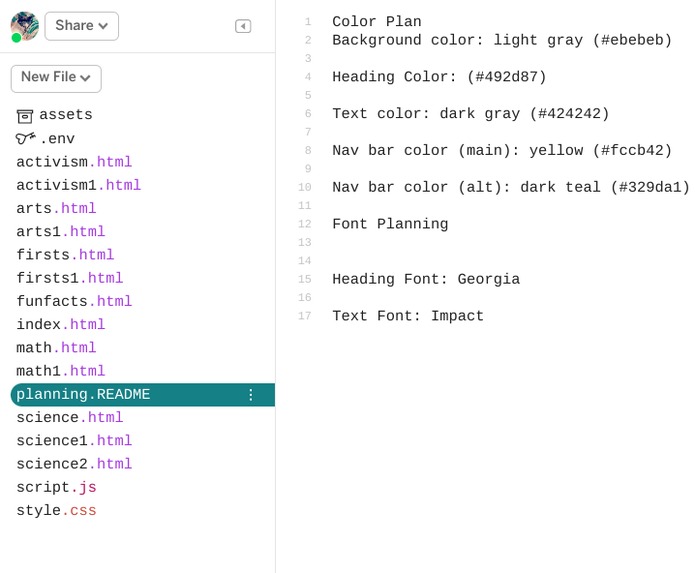The width and height of the screenshot is (695, 573).
Task: Open science1.html file
Action: point(74,440)
